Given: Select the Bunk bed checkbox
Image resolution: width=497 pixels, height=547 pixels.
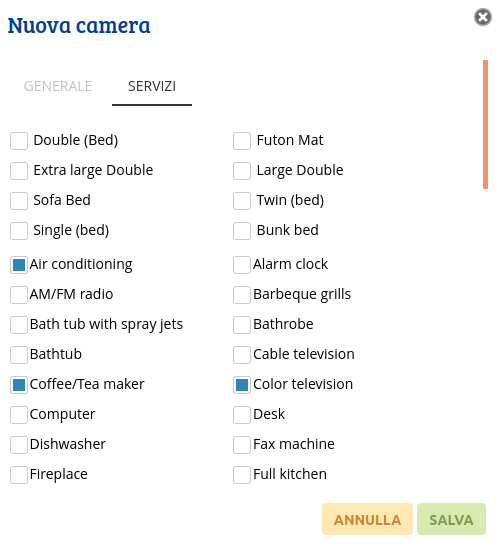Looking at the screenshot, I should (x=242, y=231).
